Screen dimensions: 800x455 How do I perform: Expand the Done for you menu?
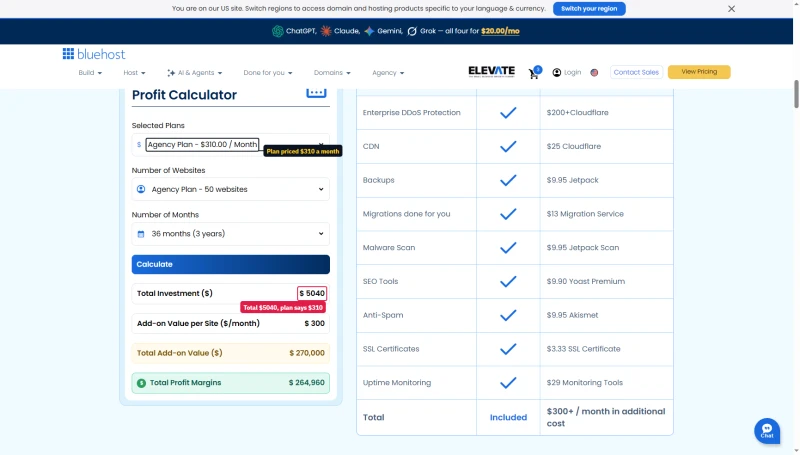[268, 72]
